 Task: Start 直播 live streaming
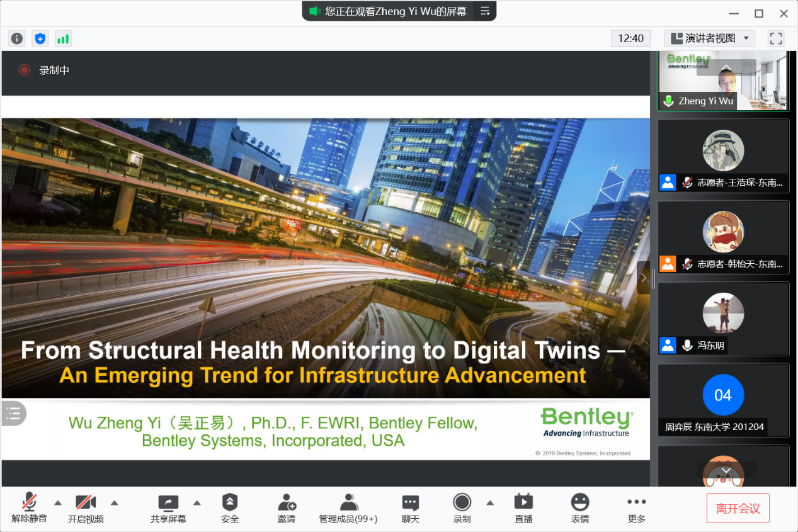coord(523,508)
